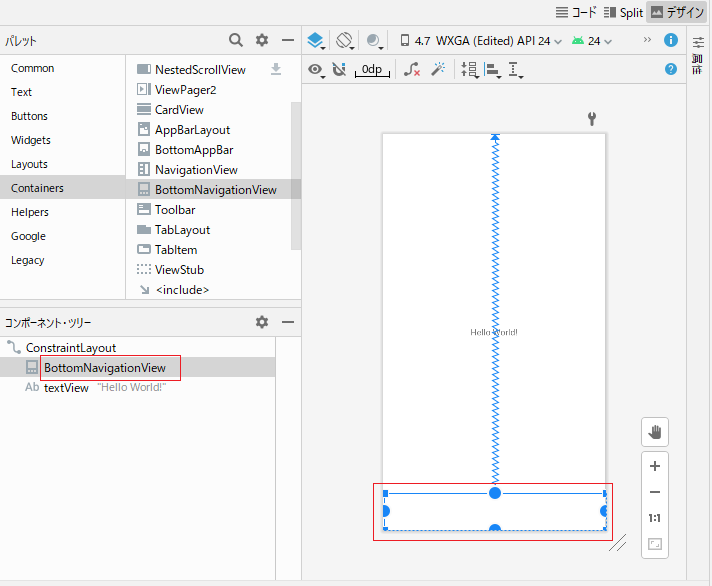Screen dimensions: 712x586
Task: Select NestedScrollView in palette
Action: [x=200, y=69]
